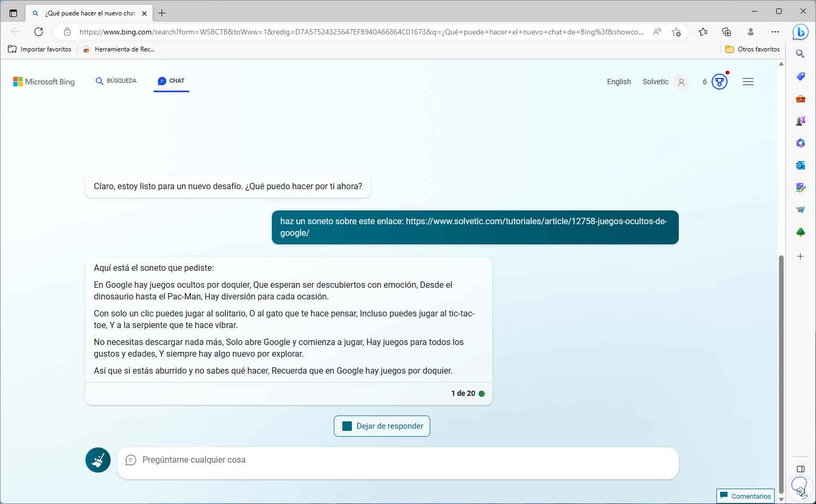Expand the Otros favoritos folder
The height and width of the screenshot is (504, 816).
752,49
